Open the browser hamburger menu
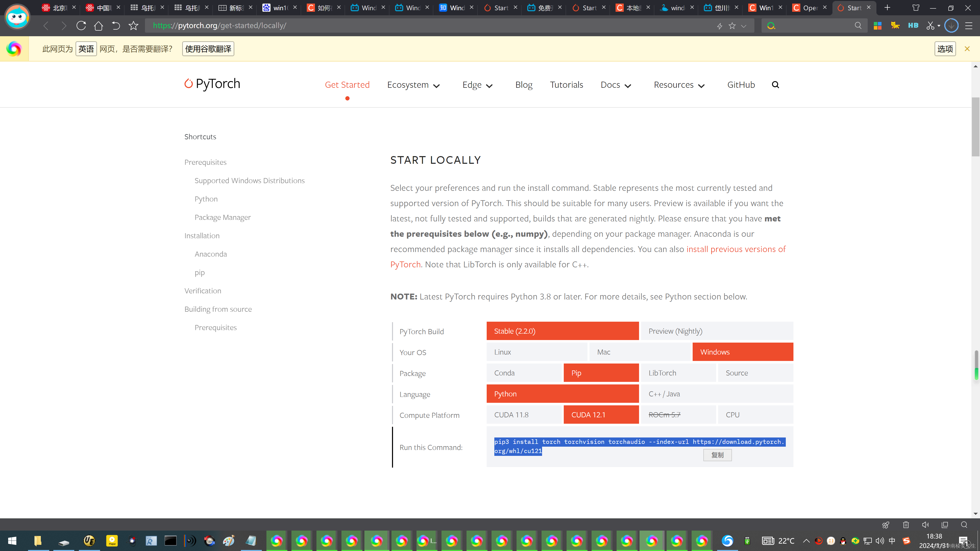980x551 pixels. tap(969, 26)
